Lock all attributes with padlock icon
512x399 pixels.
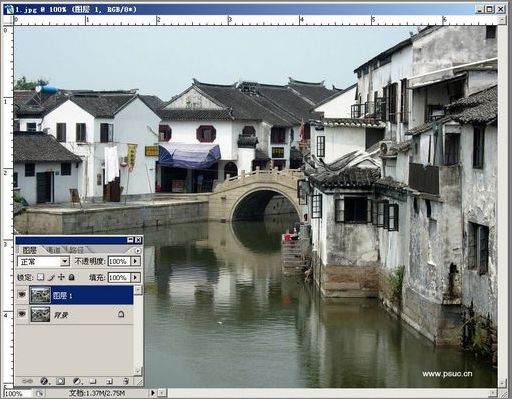tap(71, 277)
